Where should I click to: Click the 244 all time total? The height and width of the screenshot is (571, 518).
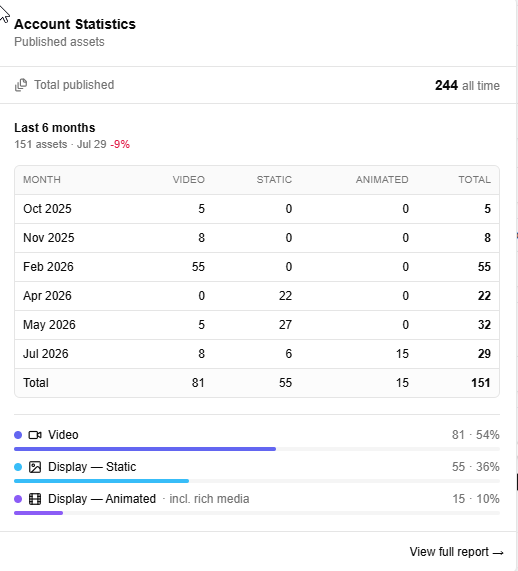[467, 86]
